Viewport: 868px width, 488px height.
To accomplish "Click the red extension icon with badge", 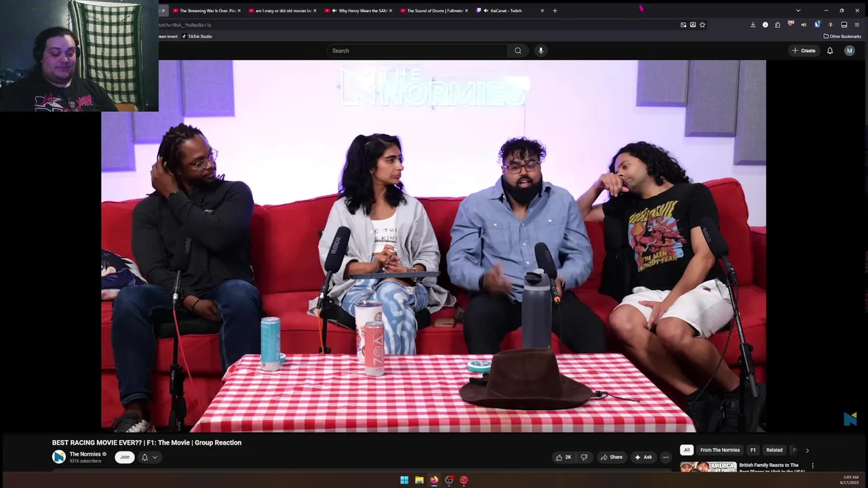I will click(x=790, y=25).
